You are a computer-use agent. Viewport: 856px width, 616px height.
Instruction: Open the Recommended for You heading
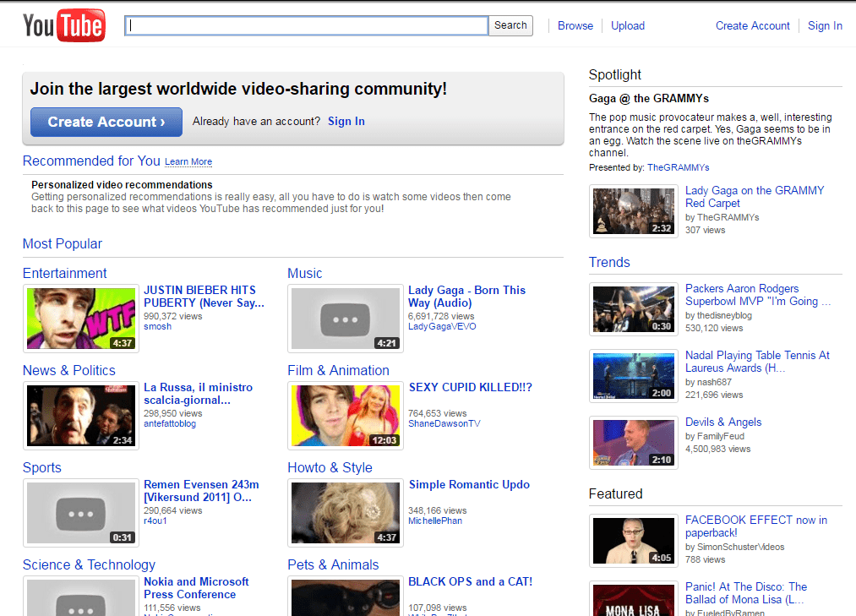click(91, 161)
